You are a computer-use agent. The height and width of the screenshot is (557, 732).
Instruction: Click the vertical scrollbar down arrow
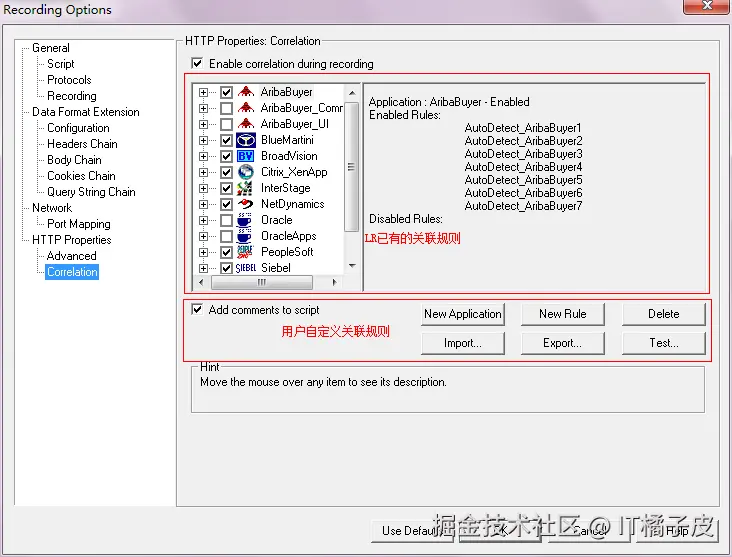click(x=352, y=266)
